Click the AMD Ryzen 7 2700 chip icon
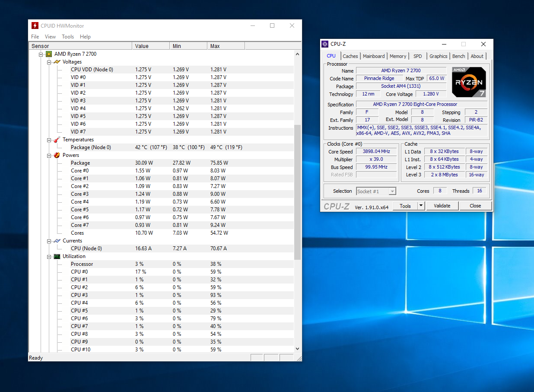534x392 pixels. click(49, 54)
